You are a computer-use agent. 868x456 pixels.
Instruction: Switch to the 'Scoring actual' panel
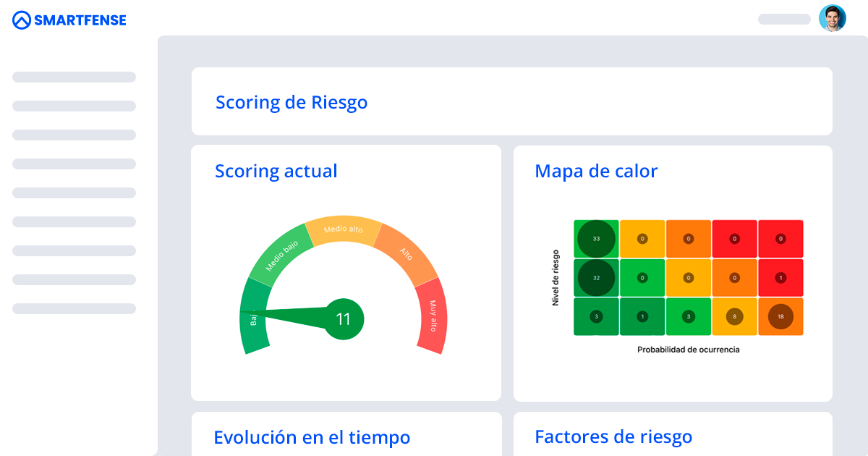coord(276,171)
